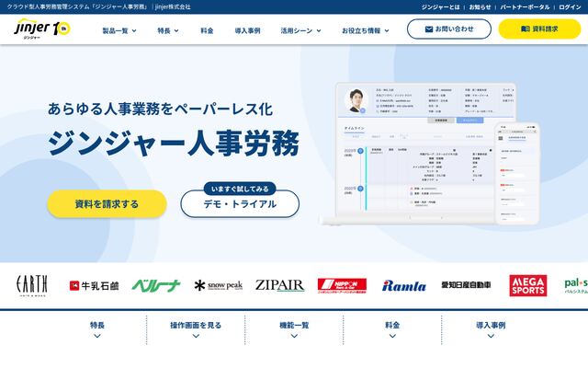This screenshot has width=588, height=368.
Task: Click the smartphone app mockup image
Action: point(518,174)
